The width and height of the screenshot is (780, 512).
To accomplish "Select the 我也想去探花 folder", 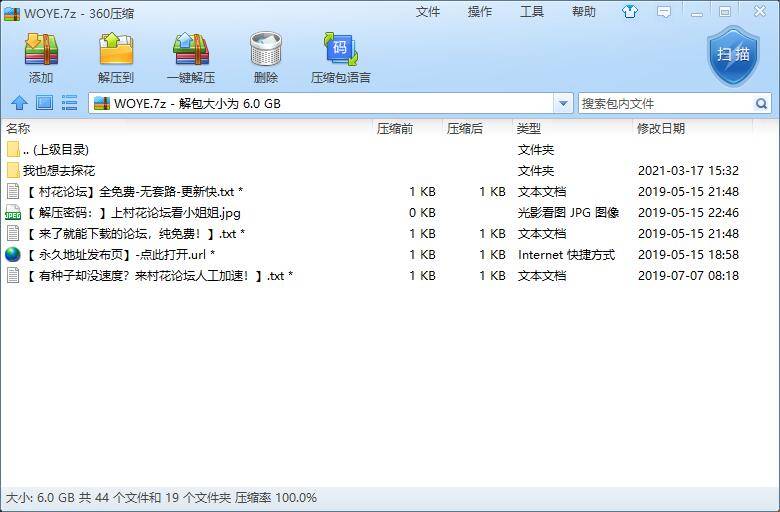I will pos(58,171).
